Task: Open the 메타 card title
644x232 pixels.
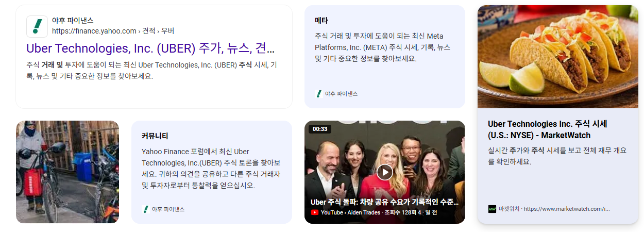Action: point(321,21)
